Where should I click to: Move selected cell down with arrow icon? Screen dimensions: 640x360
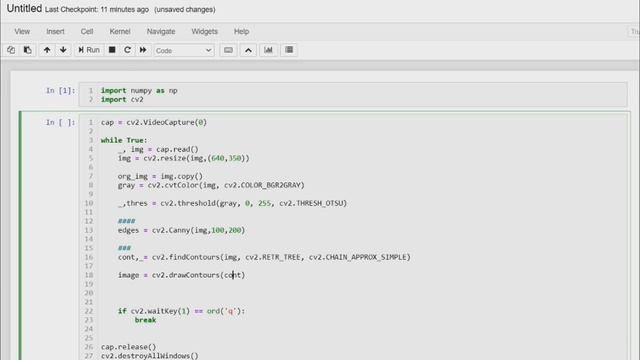pyautogui.click(x=63, y=50)
